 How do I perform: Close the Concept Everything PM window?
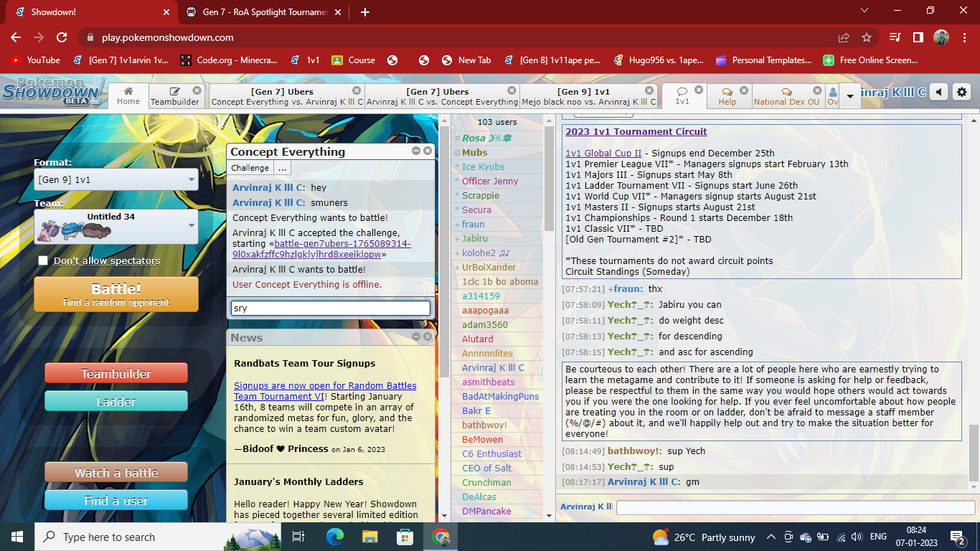pos(428,151)
